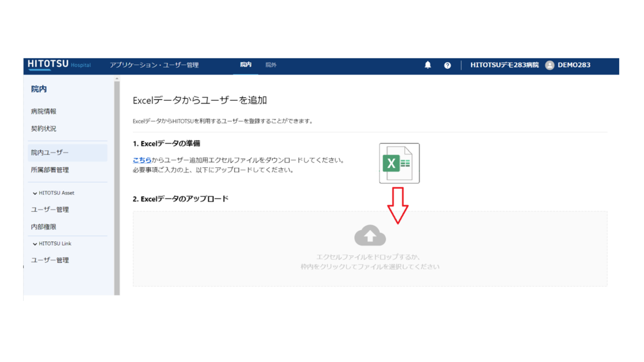Collapse the HITOTSU Link section
This screenshot has height=362, width=644.
tap(35, 244)
